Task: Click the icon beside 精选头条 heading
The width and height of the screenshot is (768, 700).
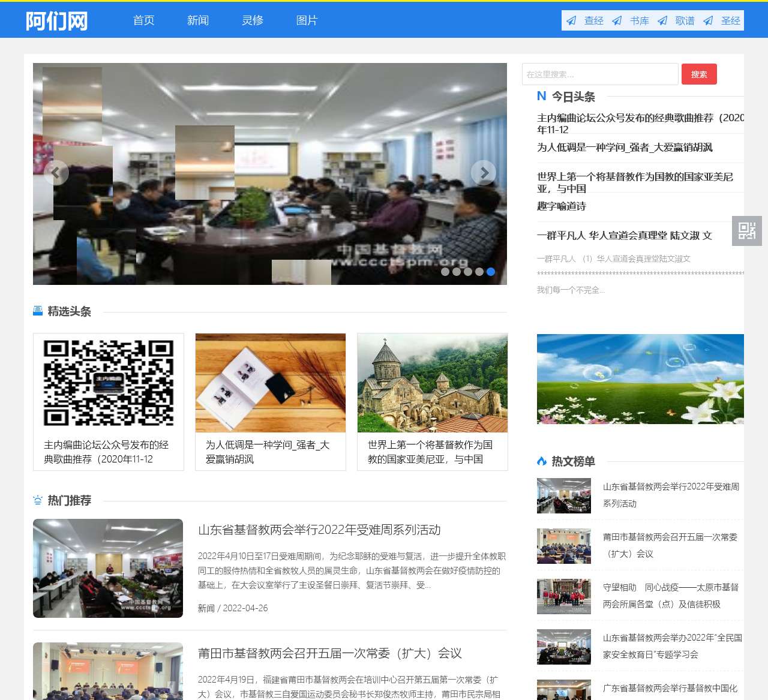Action: (38, 311)
